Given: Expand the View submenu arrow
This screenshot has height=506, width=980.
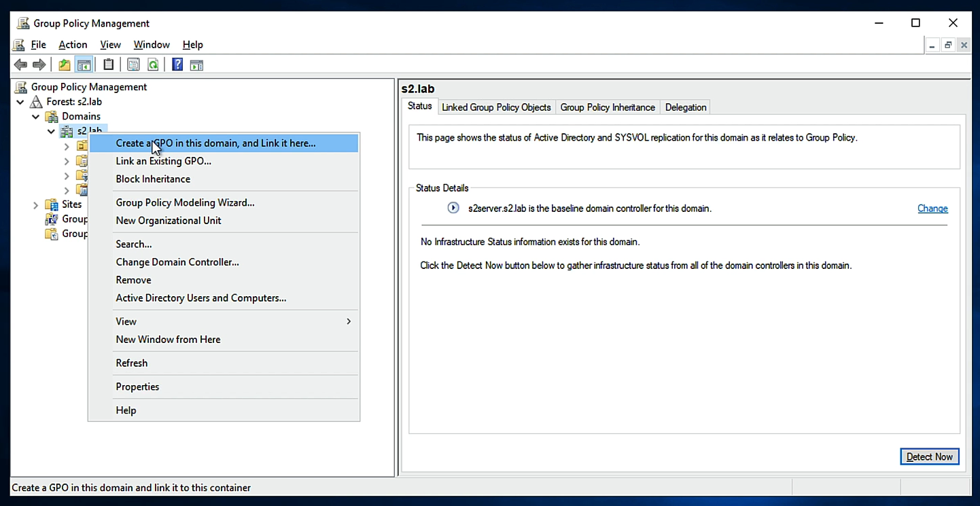Looking at the screenshot, I should point(349,321).
